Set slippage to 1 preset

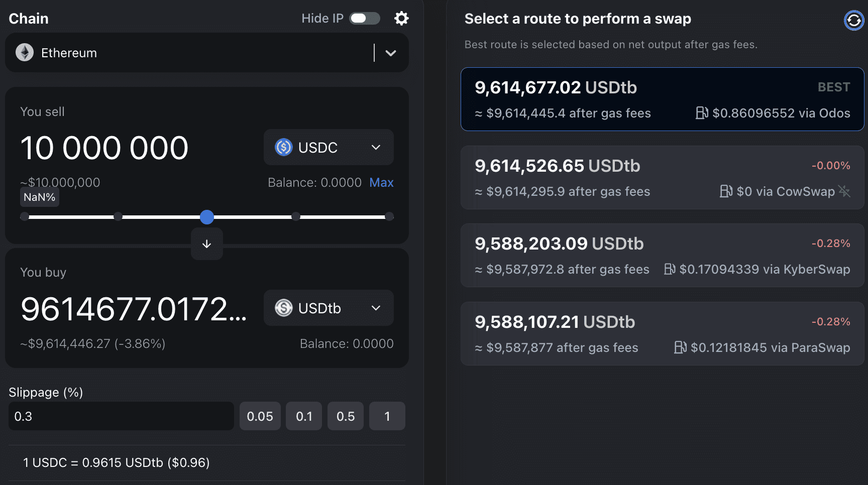[x=387, y=416]
